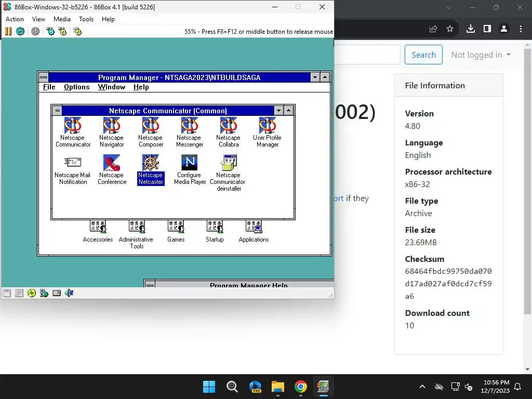
Task: Open the browser three-dot menu
Action: [521, 29]
